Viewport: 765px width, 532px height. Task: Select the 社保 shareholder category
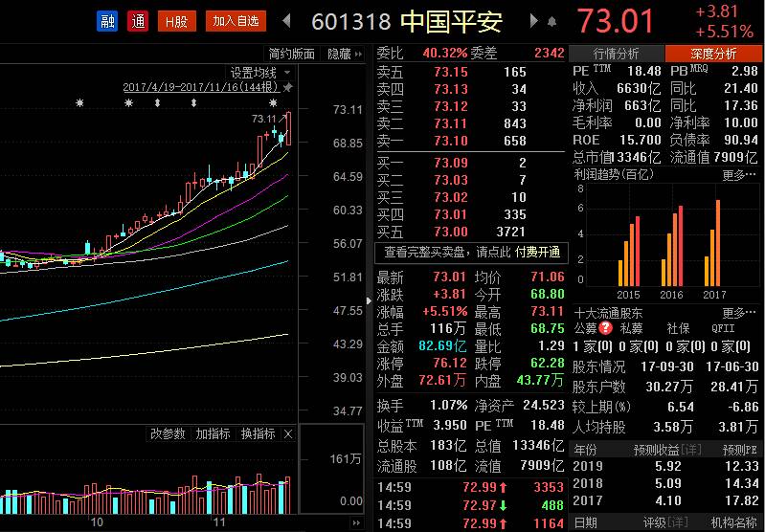(678, 328)
